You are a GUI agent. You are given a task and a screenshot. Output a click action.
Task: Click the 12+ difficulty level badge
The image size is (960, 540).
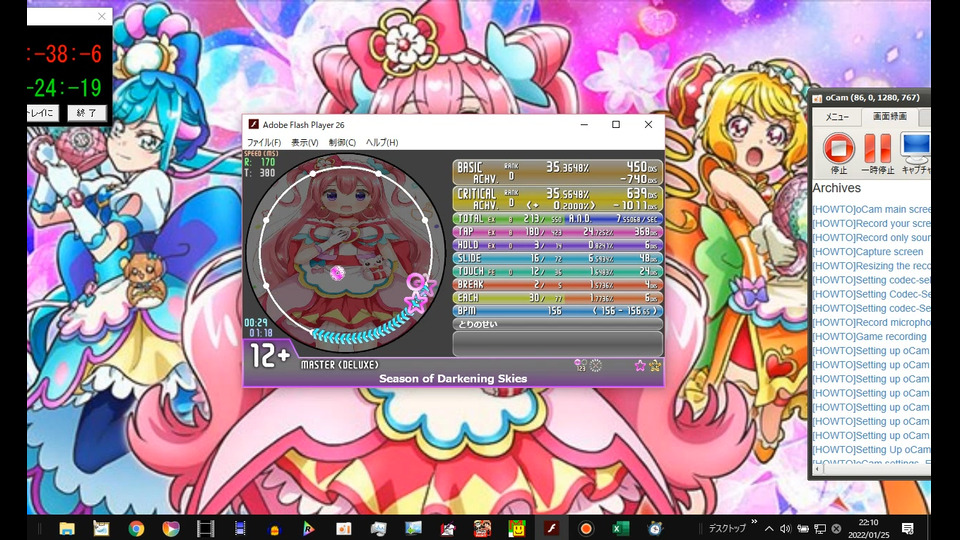(269, 356)
